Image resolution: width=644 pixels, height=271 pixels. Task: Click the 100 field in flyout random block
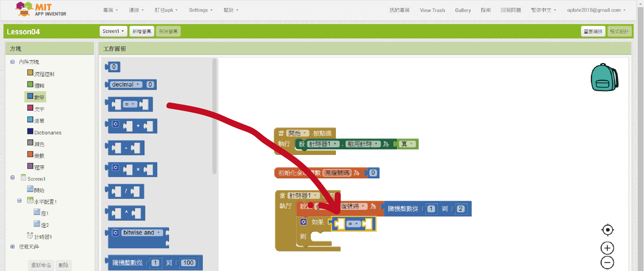pyautogui.click(x=188, y=262)
